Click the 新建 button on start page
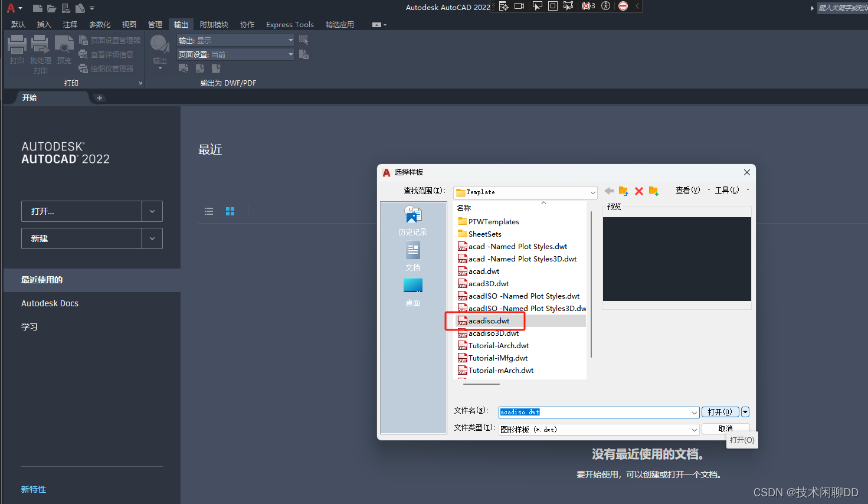The height and width of the screenshot is (504, 868). pyautogui.click(x=81, y=238)
